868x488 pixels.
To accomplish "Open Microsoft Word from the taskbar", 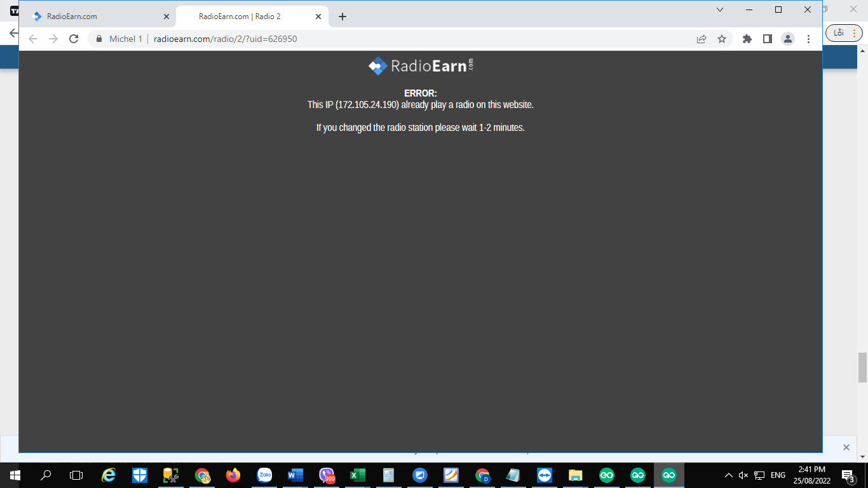I will (295, 475).
